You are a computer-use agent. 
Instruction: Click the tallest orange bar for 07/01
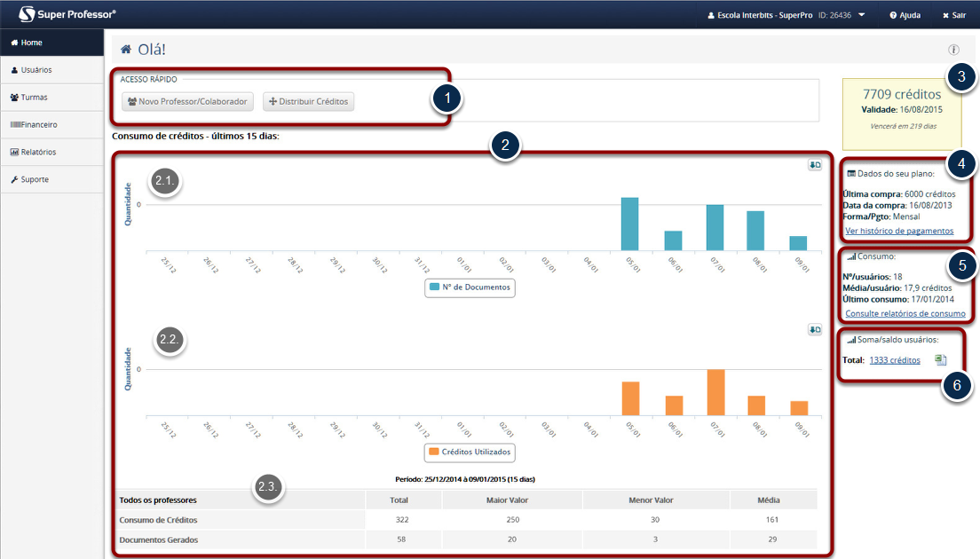[x=716, y=392]
